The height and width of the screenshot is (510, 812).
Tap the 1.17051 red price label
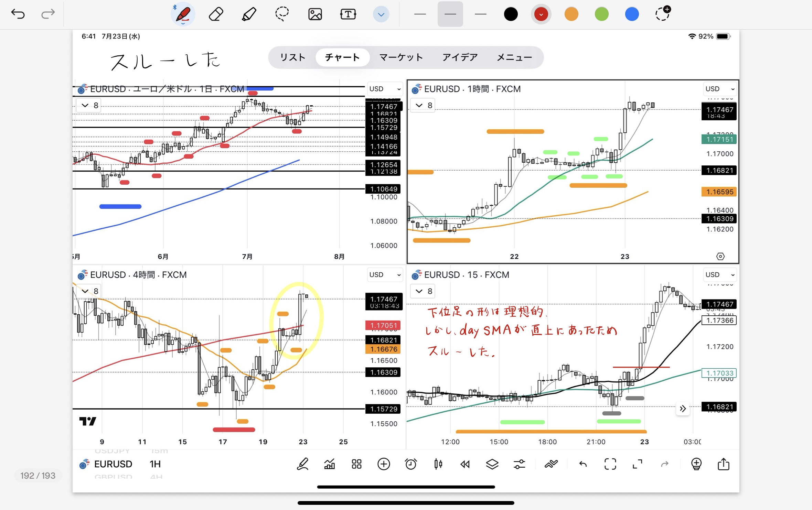tap(383, 325)
